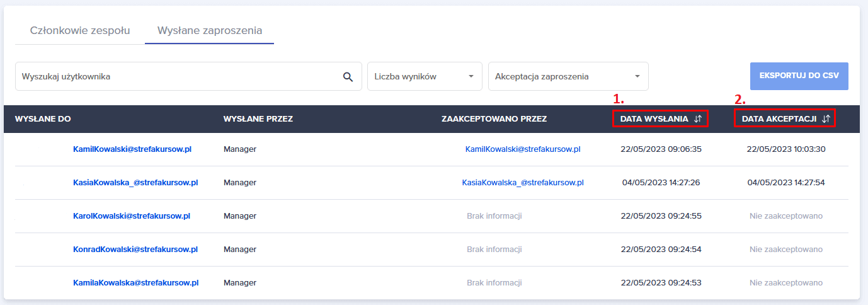
Task: Click the Wysłane do column header
Action: coord(43,118)
